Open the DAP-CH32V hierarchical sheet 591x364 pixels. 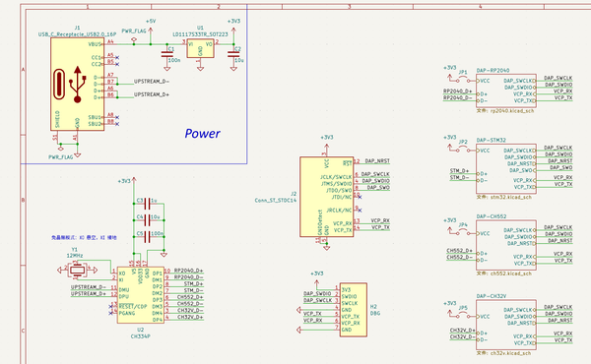point(506,325)
